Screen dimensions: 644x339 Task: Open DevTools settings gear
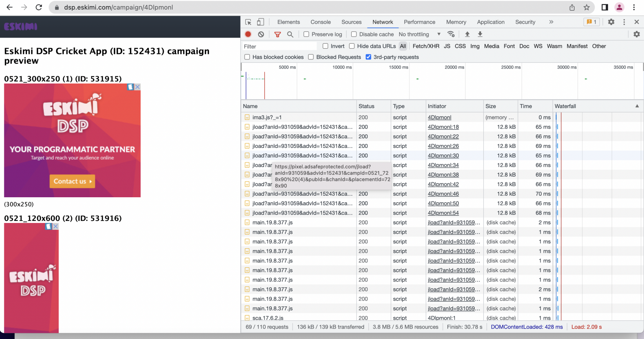611,22
